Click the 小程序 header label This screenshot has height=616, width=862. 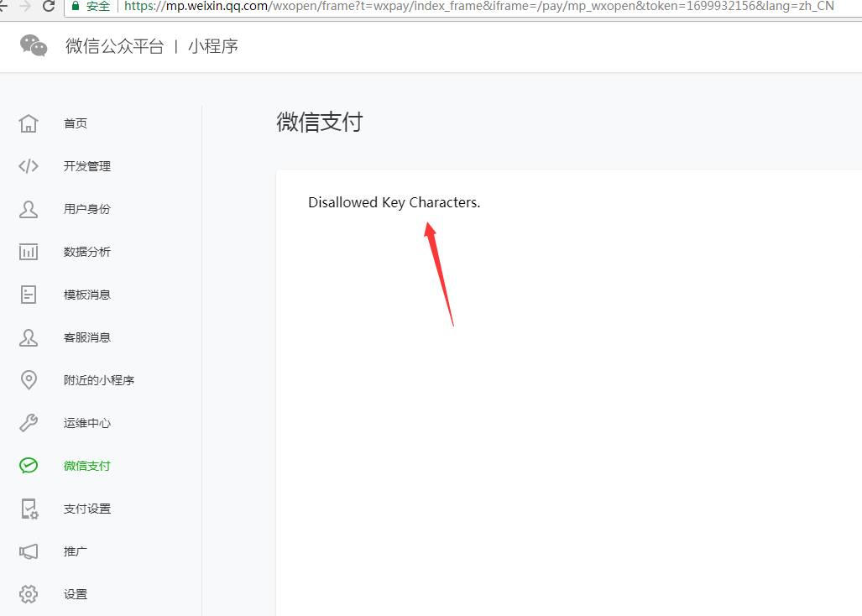point(212,46)
